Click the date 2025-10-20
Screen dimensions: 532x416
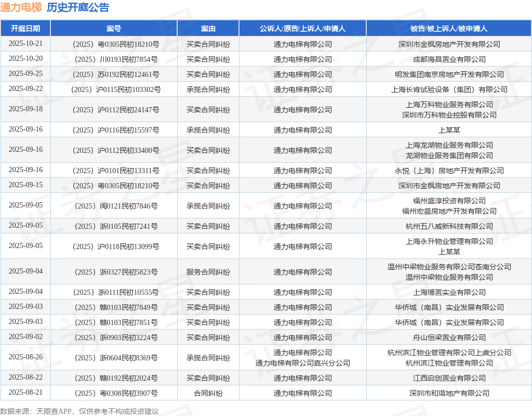point(25,58)
